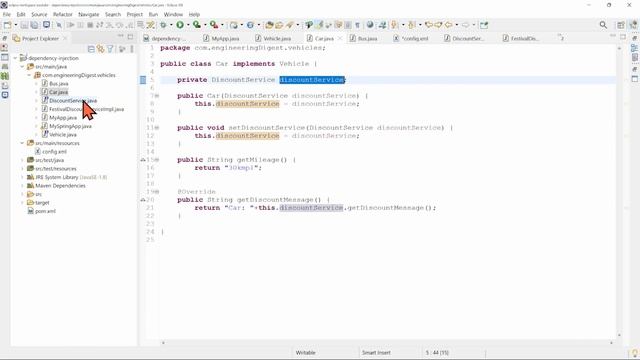
Task: Click the green Run button icon
Action: (x=180, y=25)
